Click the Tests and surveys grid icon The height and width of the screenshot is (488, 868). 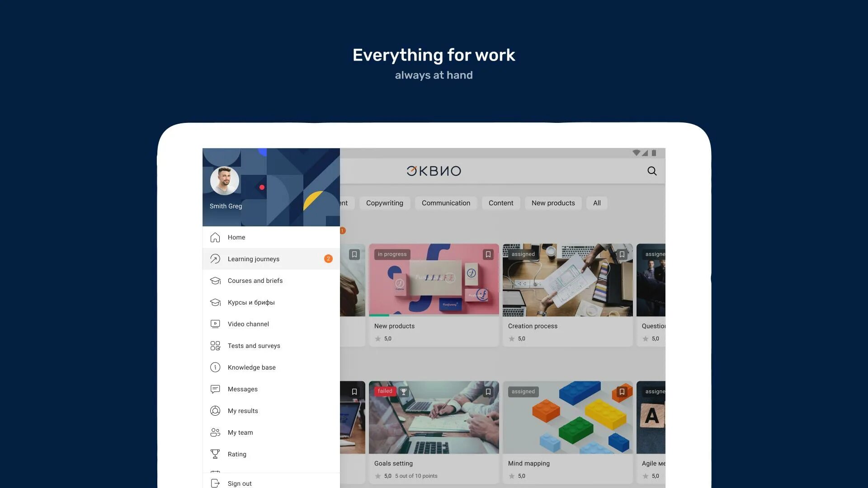pos(215,346)
